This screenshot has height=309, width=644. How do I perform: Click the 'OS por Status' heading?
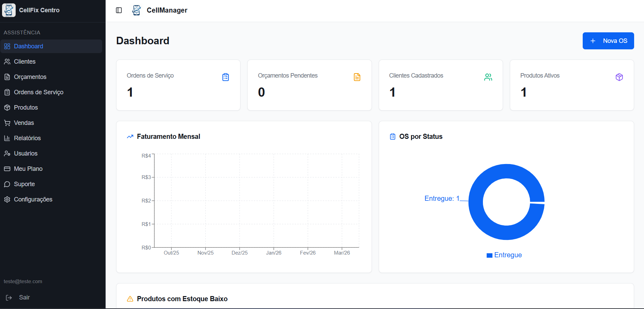tap(421, 136)
